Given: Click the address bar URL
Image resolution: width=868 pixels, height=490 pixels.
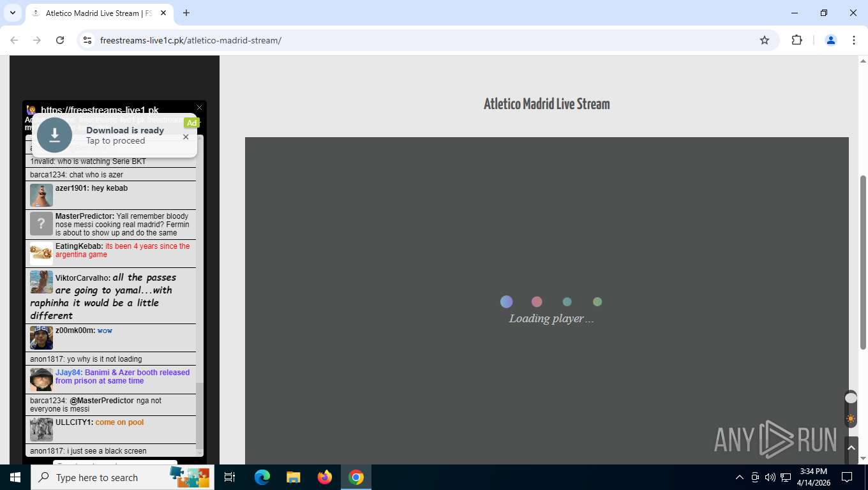Looking at the screenshot, I should pos(191,40).
